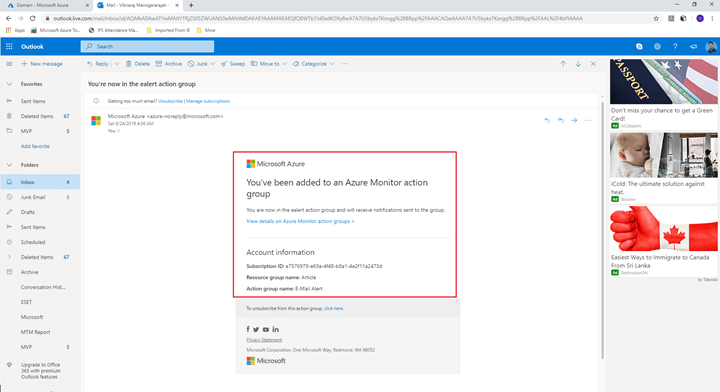Open the feedback megaphone icon

693,46
